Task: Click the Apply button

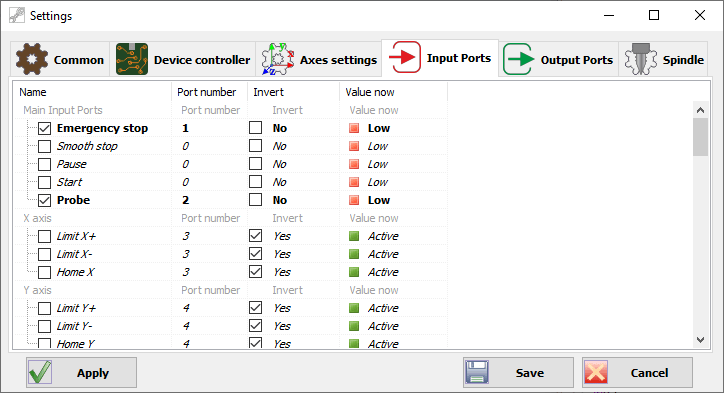Action: click(x=81, y=372)
